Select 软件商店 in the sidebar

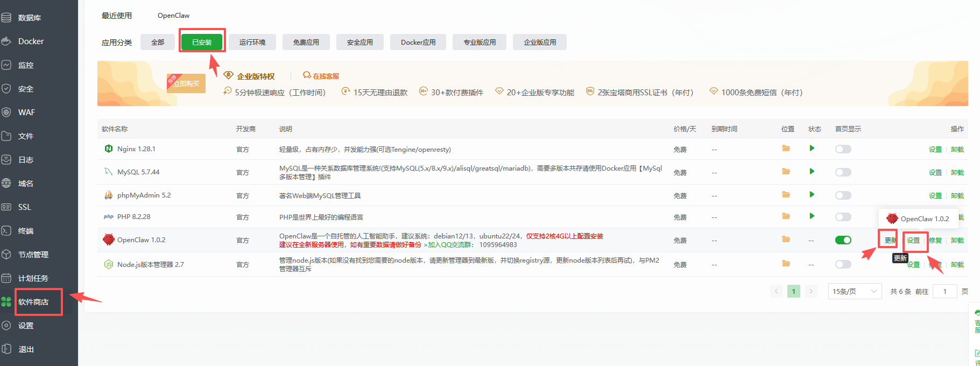tap(33, 302)
